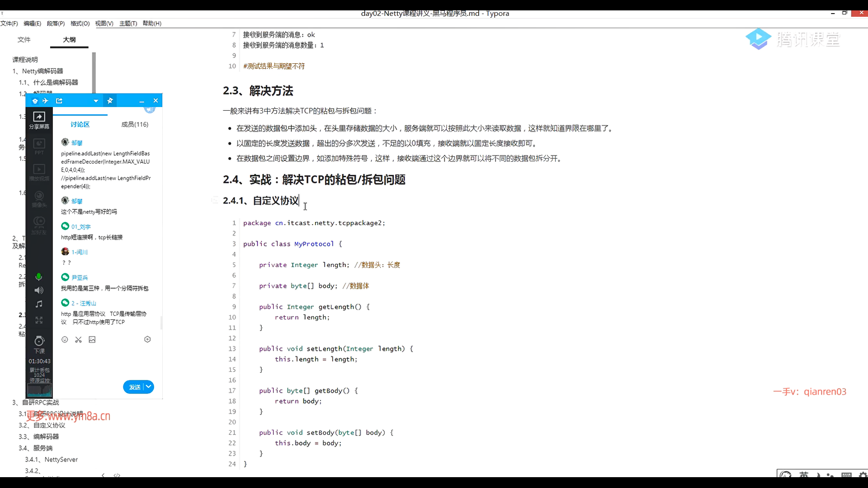
Task: Open the emoji picker in chat
Action: click(65, 340)
